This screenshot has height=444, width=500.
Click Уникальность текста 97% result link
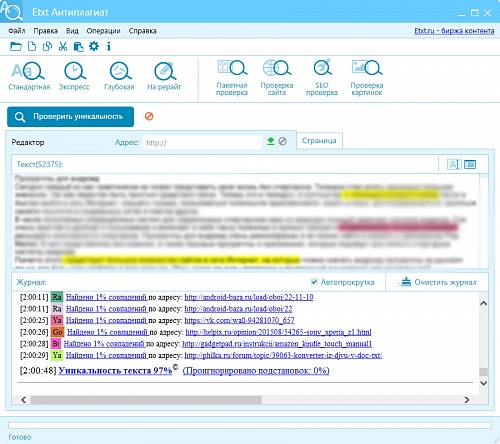click(x=115, y=370)
